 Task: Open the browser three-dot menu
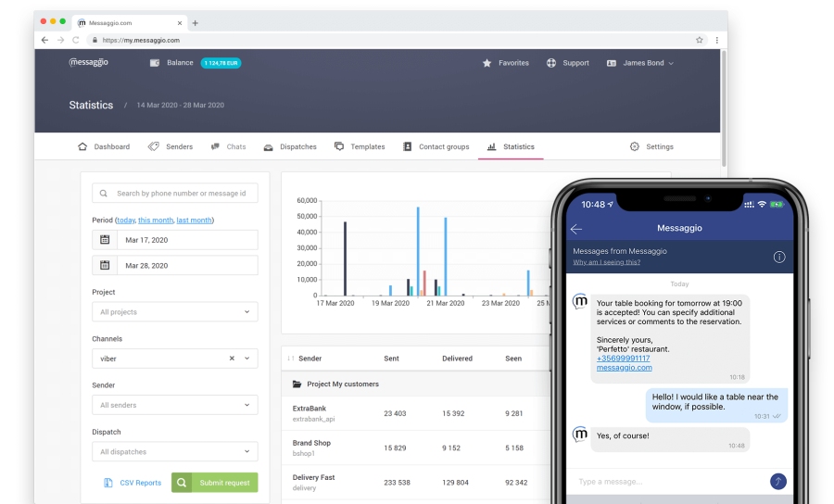click(717, 40)
